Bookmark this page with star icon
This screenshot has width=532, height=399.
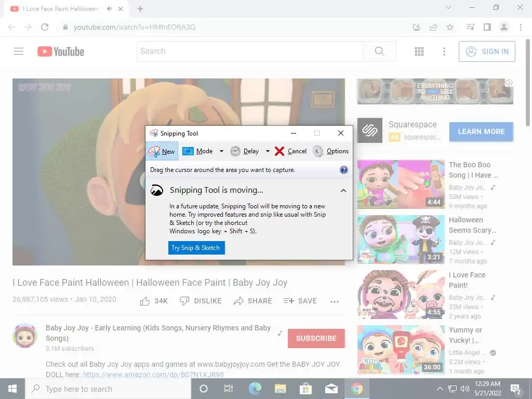tap(450, 27)
